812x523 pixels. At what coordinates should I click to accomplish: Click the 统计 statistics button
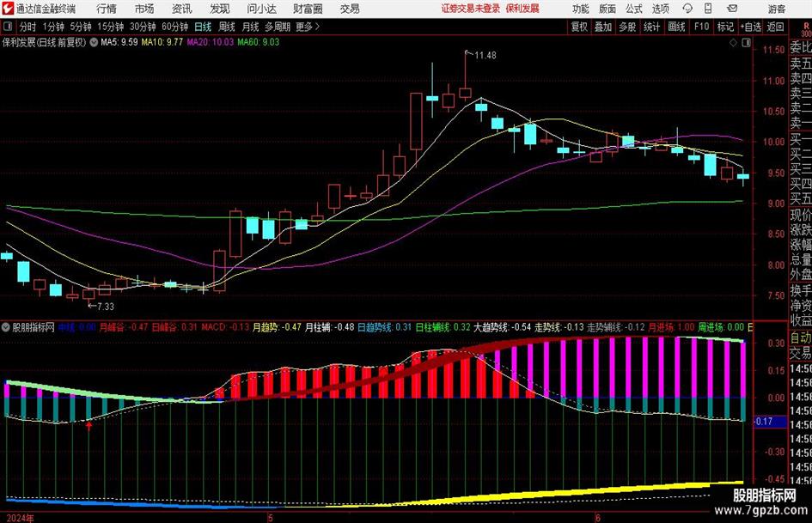[652, 27]
